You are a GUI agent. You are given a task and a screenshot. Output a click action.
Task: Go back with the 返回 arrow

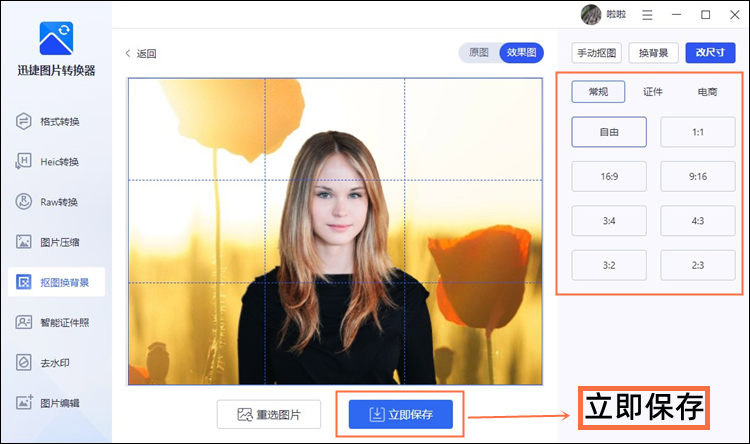tap(141, 54)
